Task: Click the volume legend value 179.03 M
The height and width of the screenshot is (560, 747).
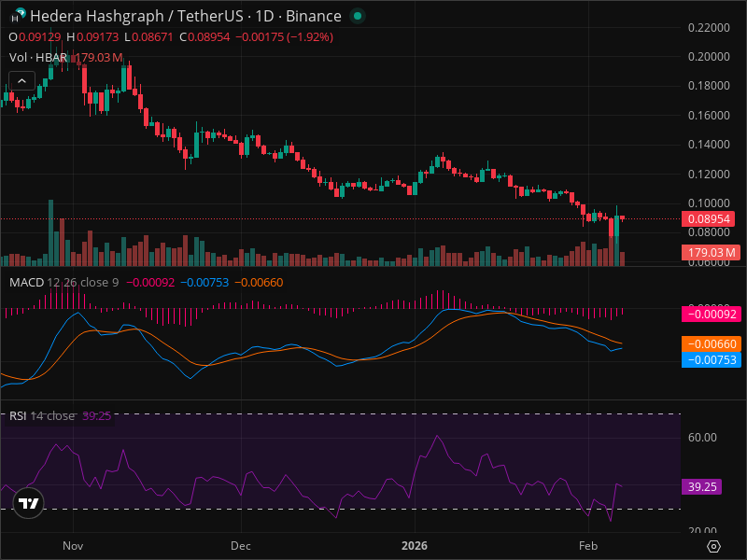Action: (x=99, y=58)
